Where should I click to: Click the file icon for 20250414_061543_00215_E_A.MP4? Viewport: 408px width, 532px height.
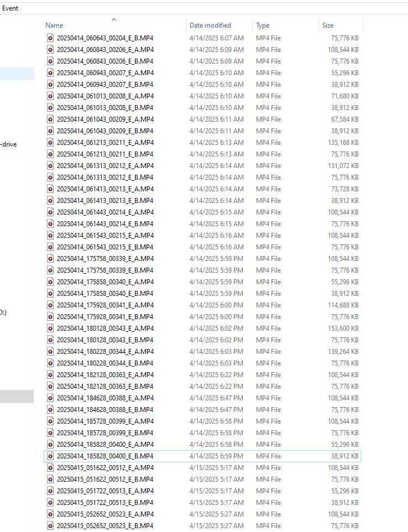(50, 236)
